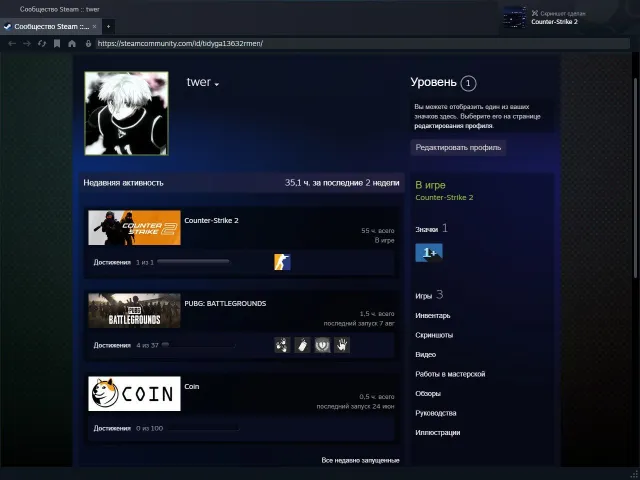This screenshot has height=480, width=640.
Task: Go forward with the right arrow icon
Action: coord(27,43)
